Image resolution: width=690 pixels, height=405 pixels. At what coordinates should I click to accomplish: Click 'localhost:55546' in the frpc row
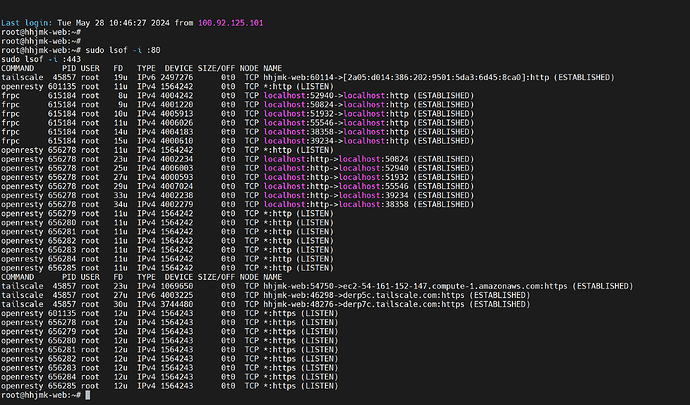tap(298, 123)
